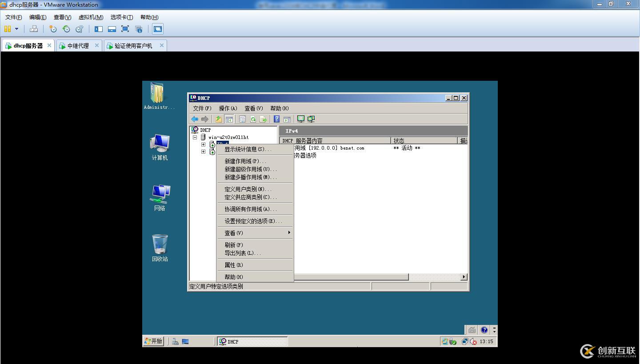Choose 新建作用域(P)... from context menu

click(255, 161)
